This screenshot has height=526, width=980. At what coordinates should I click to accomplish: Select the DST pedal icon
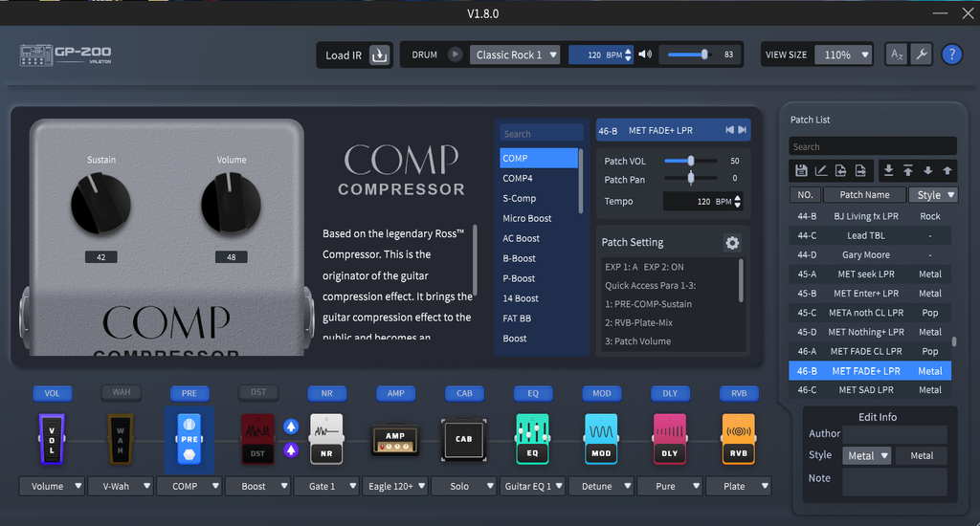click(257, 439)
